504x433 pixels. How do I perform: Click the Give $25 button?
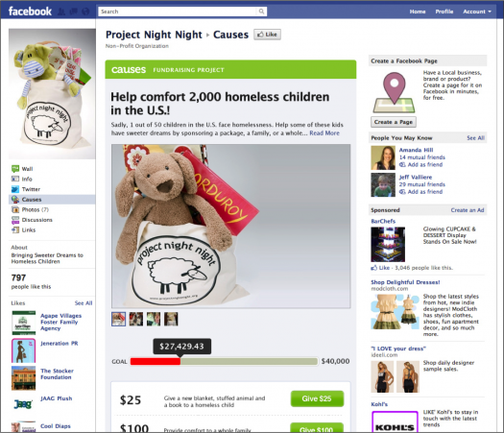(x=317, y=398)
